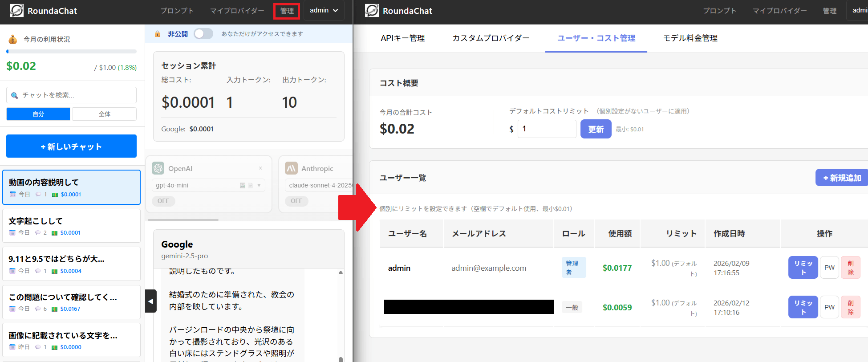868x362 pixels.
Task: Open the 9.11と9.5ではどちらが大 chat
Action: (71, 264)
